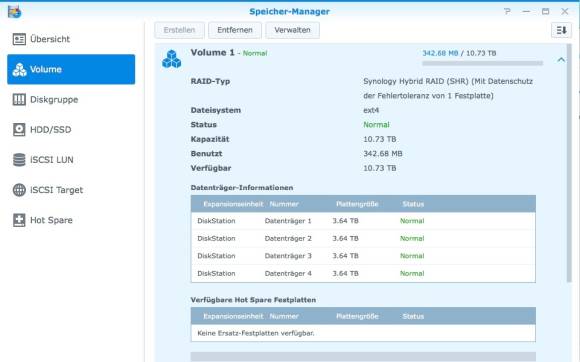Go to the Hot Spare section
580x362 pixels.
point(71,220)
